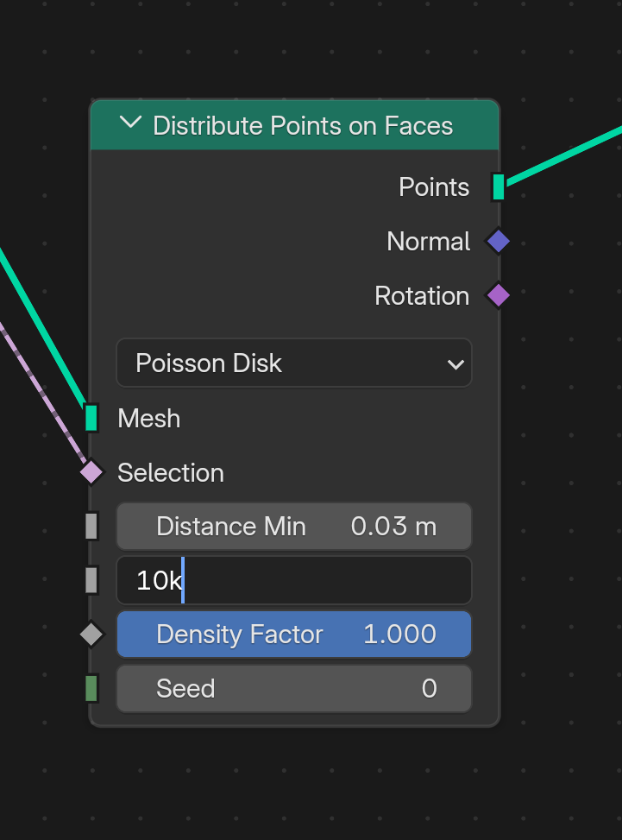Click the Selection input socket
The width and height of the screenshot is (622, 840).
pos(91,472)
